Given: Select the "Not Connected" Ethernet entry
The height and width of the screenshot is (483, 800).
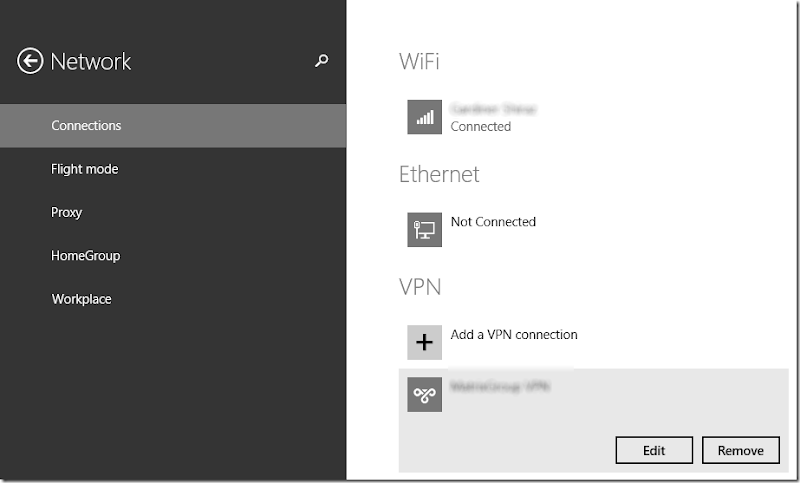Looking at the screenshot, I should pos(493,222).
